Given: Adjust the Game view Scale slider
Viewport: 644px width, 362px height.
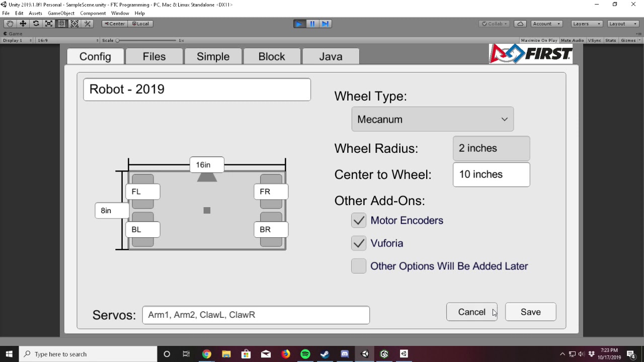Looking at the screenshot, I should 147,40.
